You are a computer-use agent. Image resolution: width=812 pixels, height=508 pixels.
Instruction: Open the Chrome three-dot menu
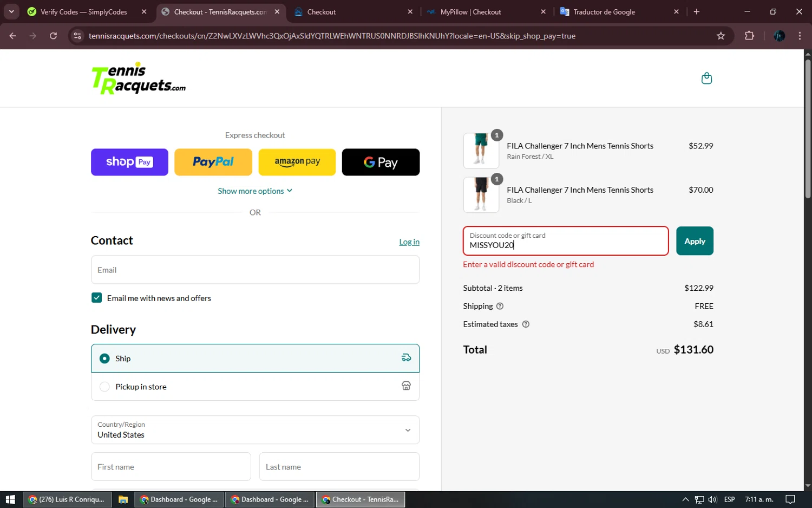tap(800, 36)
